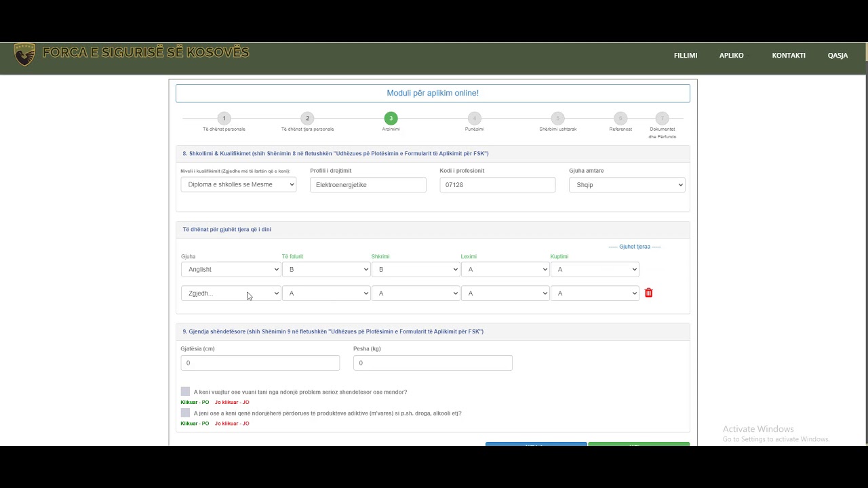Tick the addictive products usage checkbox
Image resolution: width=868 pixels, height=488 pixels.
tap(185, 412)
